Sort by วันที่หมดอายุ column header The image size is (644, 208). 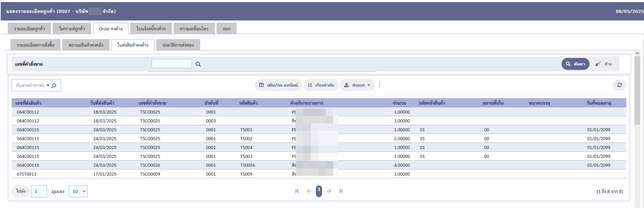click(x=599, y=103)
